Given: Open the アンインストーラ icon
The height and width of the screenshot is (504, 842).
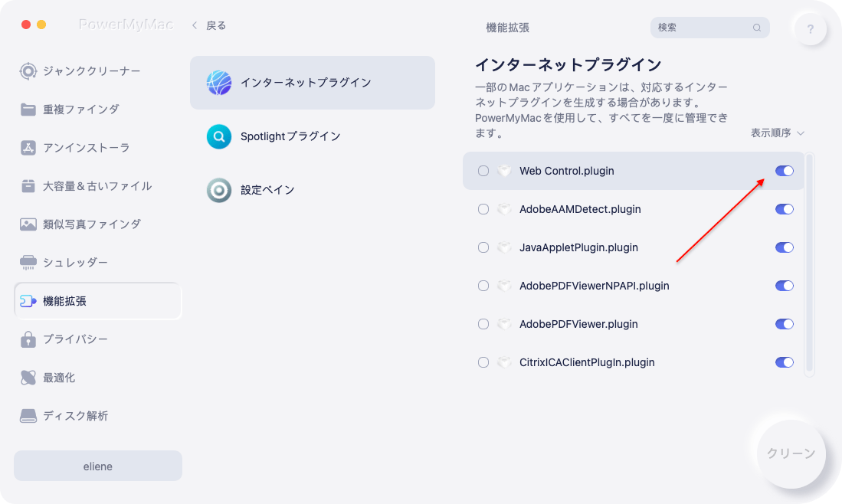Looking at the screenshot, I should click(x=28, y=148).
